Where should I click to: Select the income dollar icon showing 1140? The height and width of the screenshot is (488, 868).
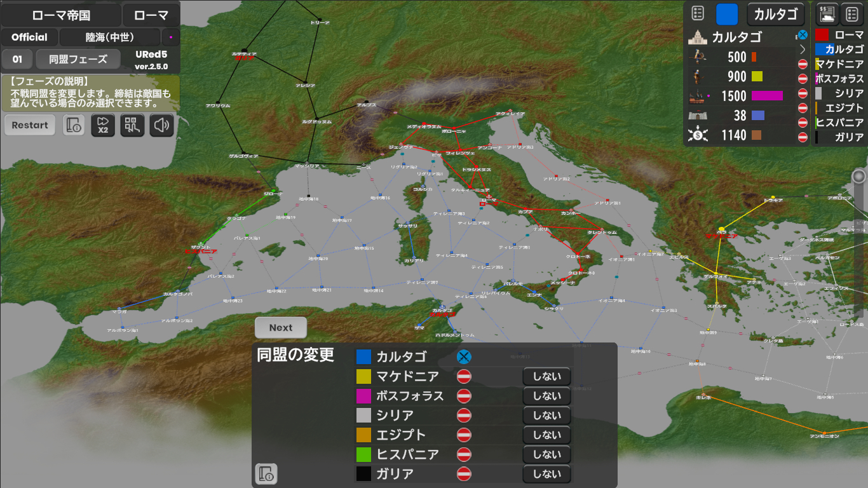pos(698,135)
